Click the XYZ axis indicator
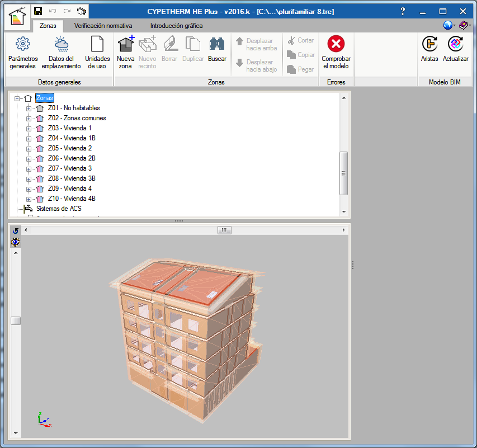This screenshot has width=477, height=448. [44, 419]
